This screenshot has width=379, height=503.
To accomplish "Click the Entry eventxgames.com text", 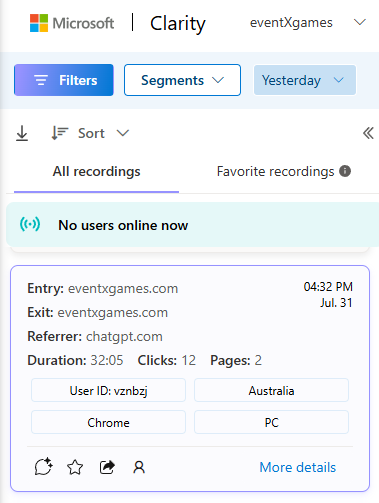I will click(x=103, y=288).
